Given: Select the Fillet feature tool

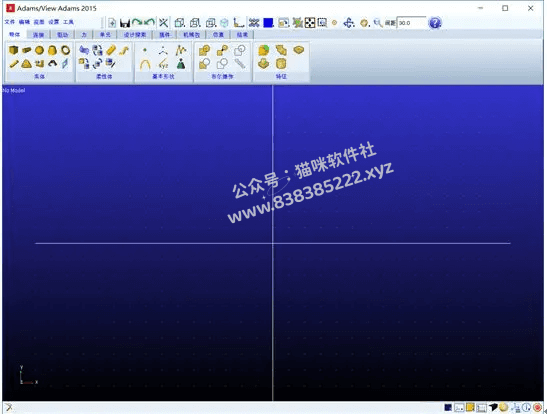Looking at the screenshot, I should pyautogui.click(x=264, y=51).
